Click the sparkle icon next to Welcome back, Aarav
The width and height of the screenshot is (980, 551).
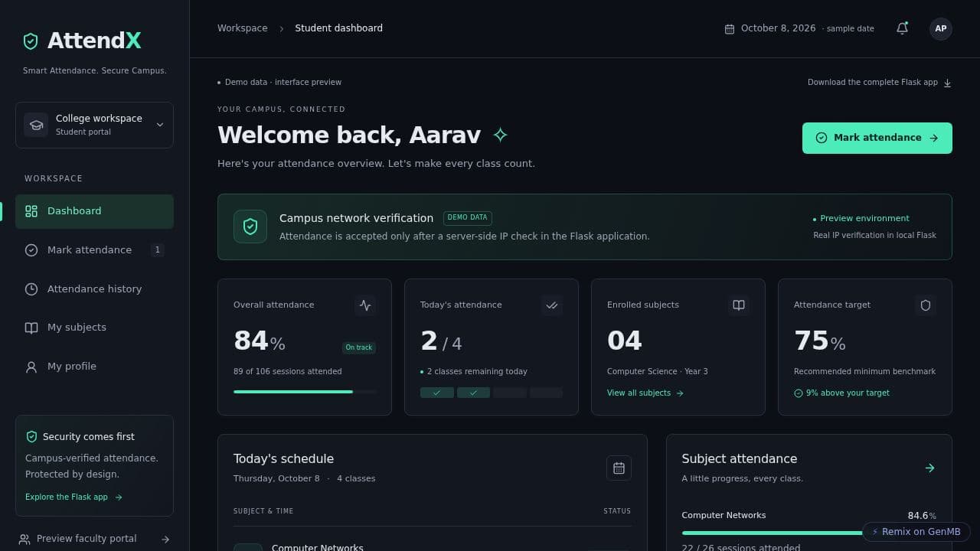(500, 135)
